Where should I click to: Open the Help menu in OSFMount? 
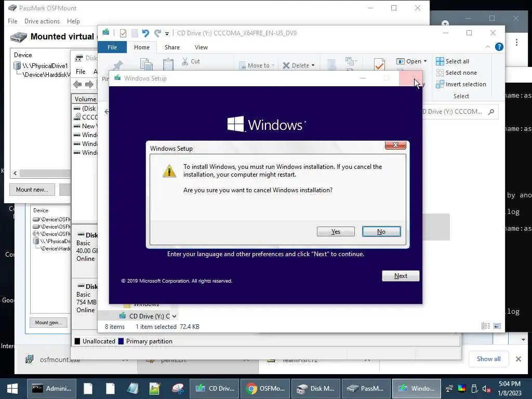73,21
